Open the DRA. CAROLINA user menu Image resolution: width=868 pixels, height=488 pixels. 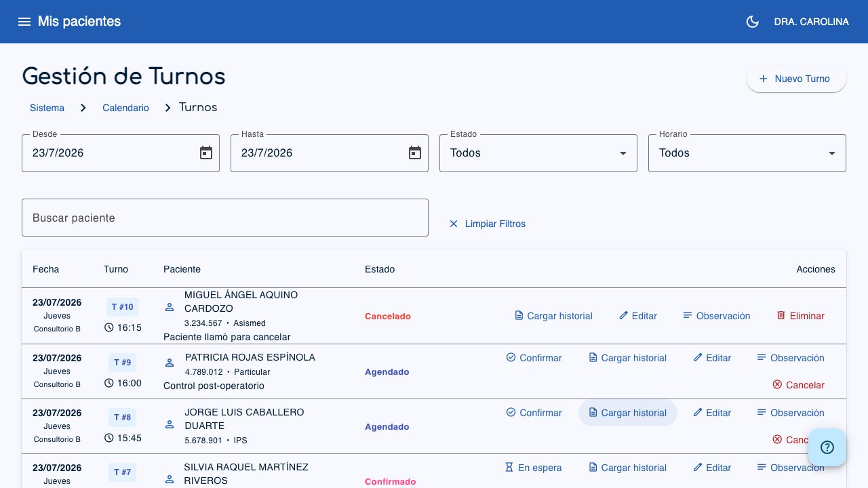[x=811, y=22]
